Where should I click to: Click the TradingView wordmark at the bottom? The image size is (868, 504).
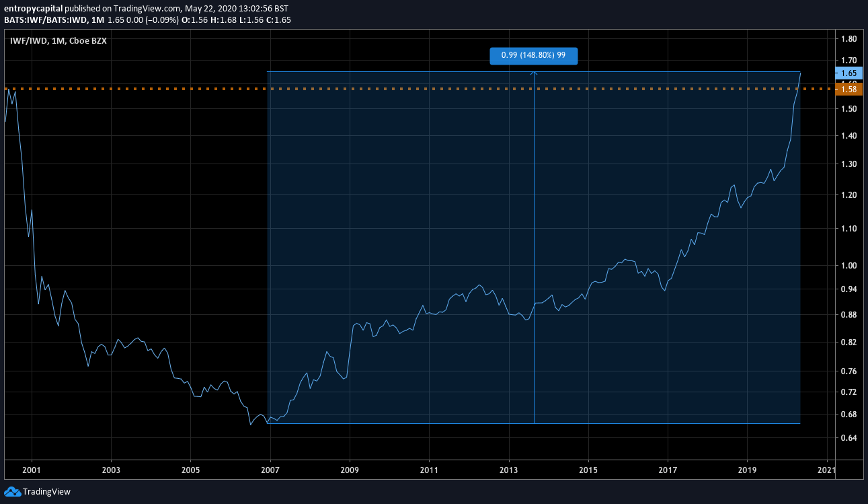pos(46,492)
